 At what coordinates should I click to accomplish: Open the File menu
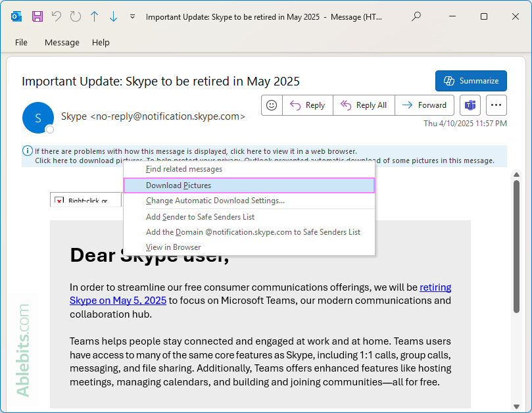tap(21, 43)
